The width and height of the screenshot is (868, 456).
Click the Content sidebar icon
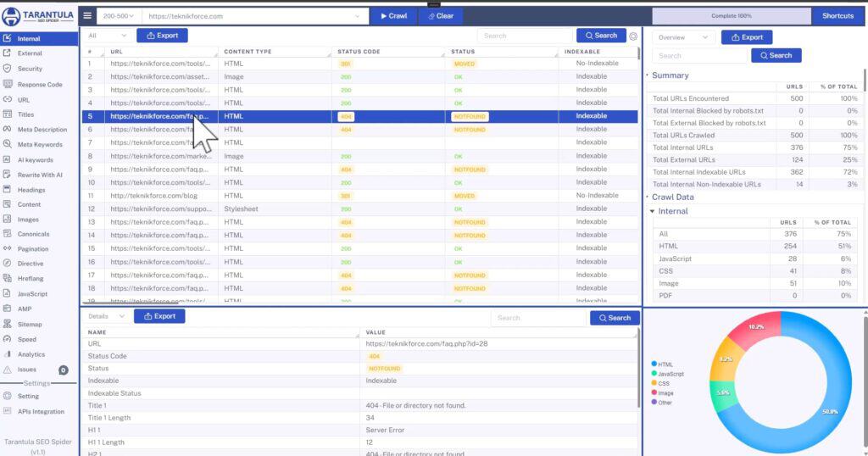pos(7,204)
